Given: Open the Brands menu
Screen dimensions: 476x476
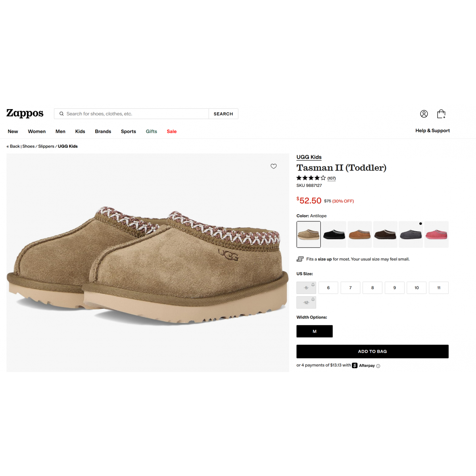Looking at the screenshot, I should coord(103,131).
